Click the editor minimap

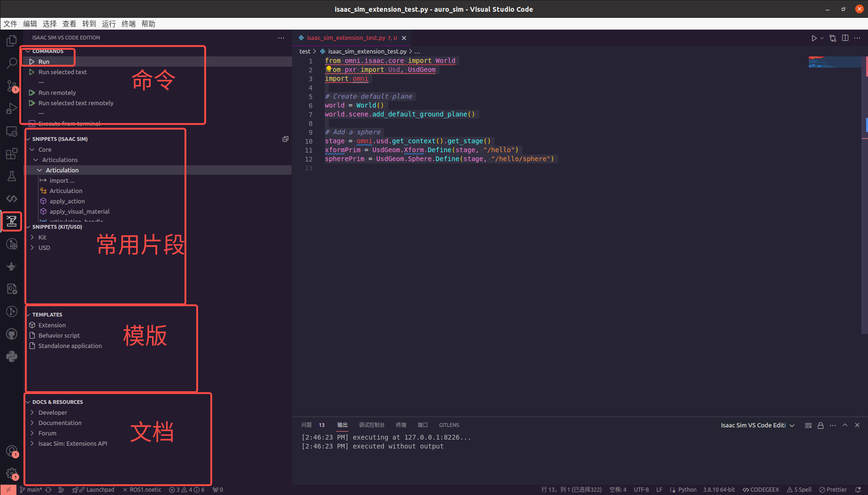click(835, 62)
